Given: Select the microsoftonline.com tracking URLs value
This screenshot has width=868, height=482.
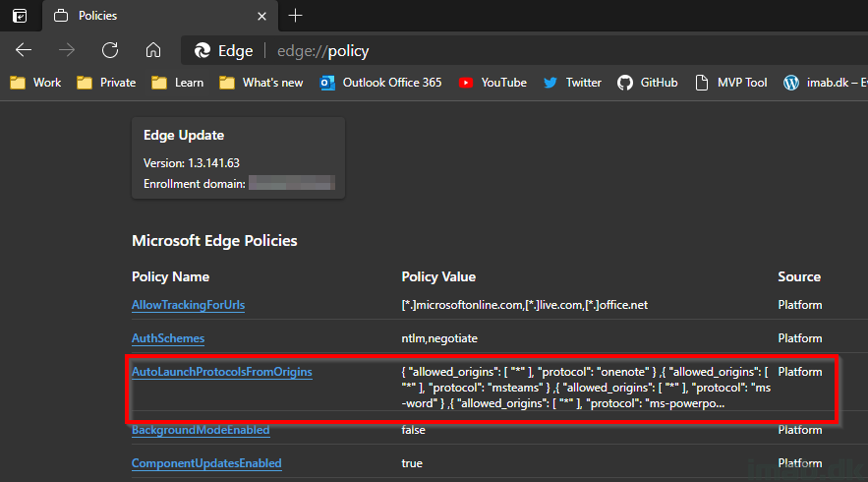Looking at the screenshot, I should pyautogui.click(x=524, y=305).
